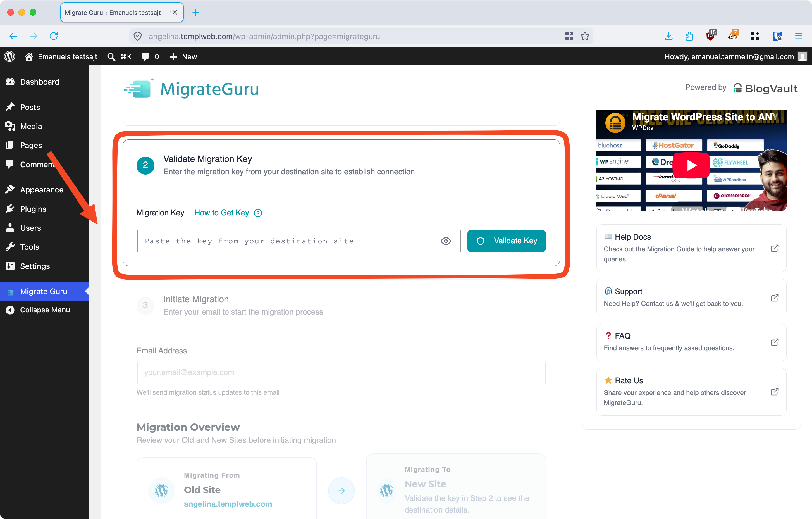Click the Validate Key button
This screenshot has height=519, width=812.
tap(507, 241)
